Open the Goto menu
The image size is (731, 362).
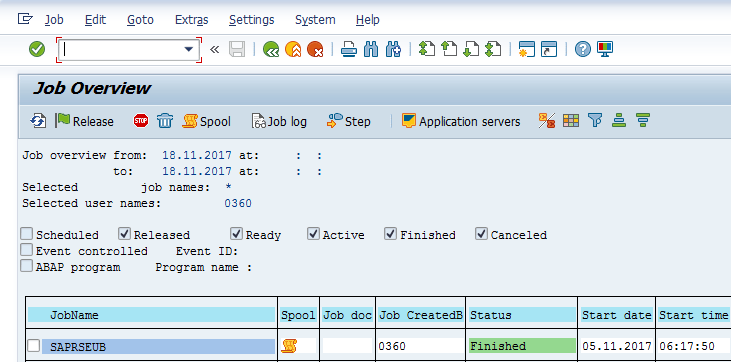(x=140, y=20)
